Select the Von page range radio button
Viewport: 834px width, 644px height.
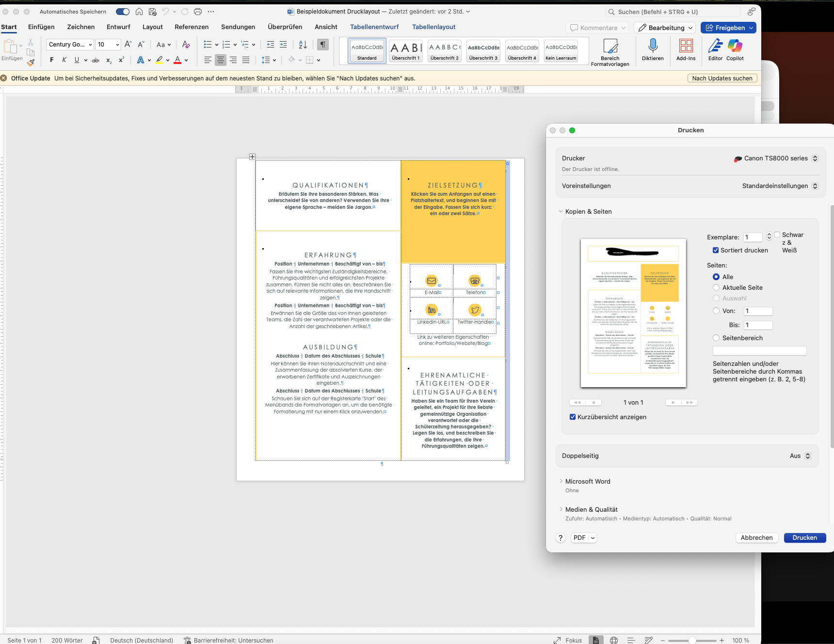[x=716, y=311]
